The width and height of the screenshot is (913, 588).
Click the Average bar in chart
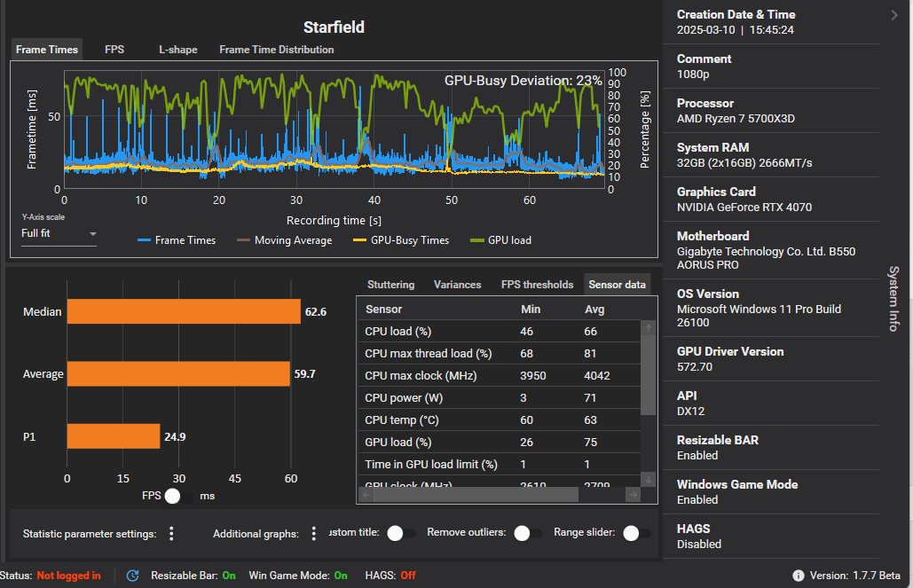click(178, 373)
